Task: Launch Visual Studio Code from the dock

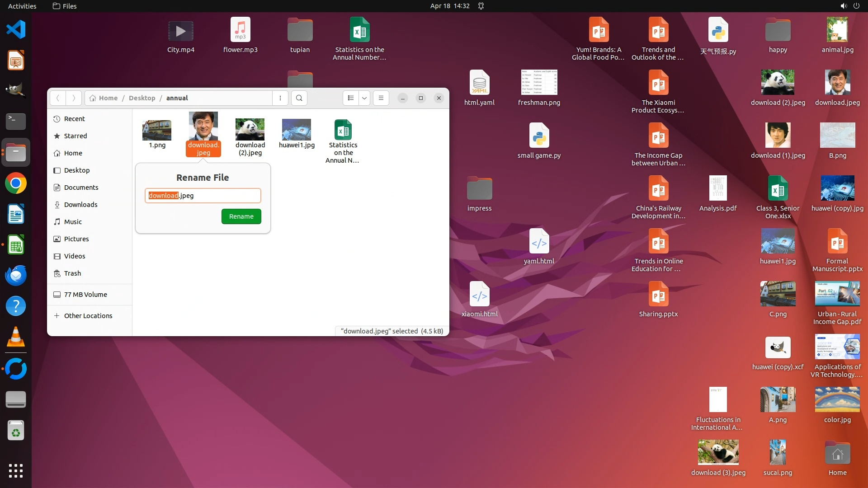Action: coord(16,30)
